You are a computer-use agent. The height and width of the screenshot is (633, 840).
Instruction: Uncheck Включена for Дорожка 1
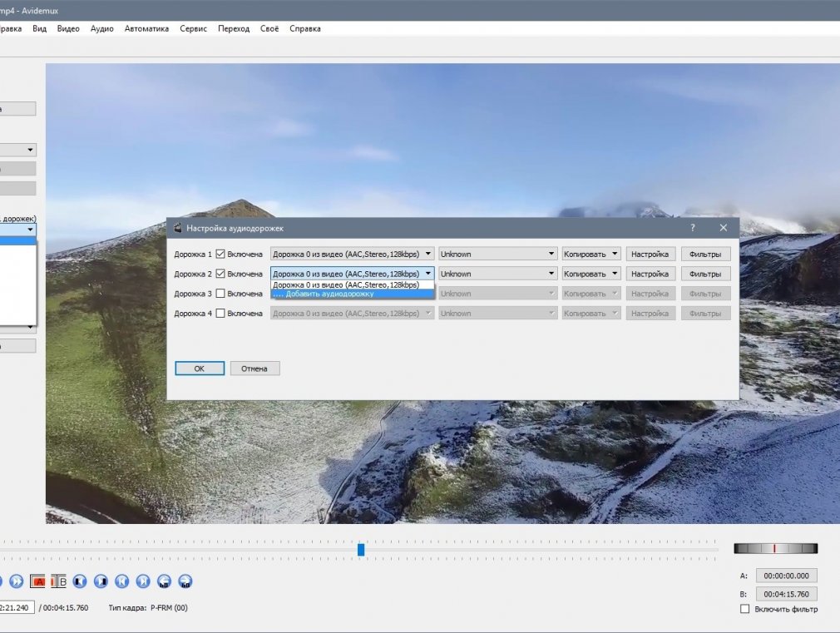220,254
